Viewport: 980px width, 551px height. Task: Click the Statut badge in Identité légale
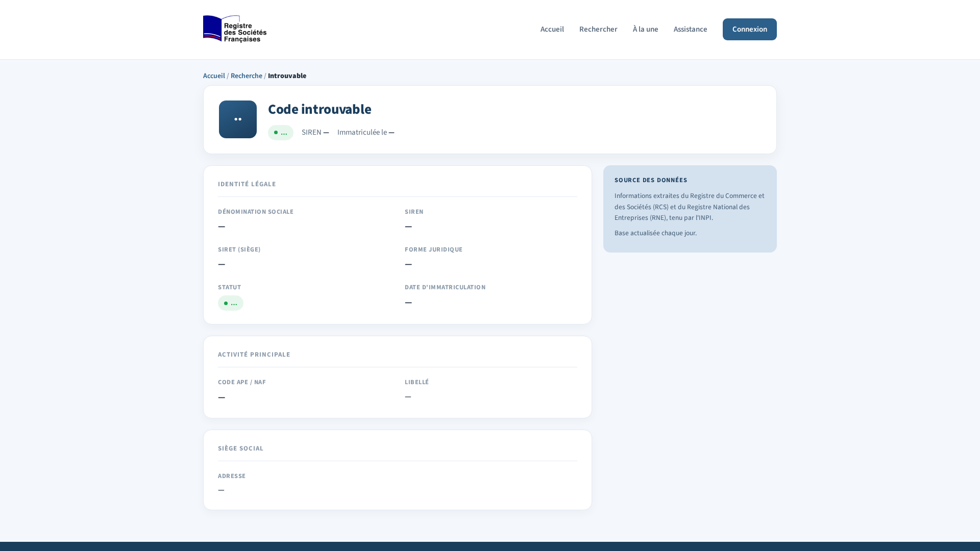click(231, 303)
